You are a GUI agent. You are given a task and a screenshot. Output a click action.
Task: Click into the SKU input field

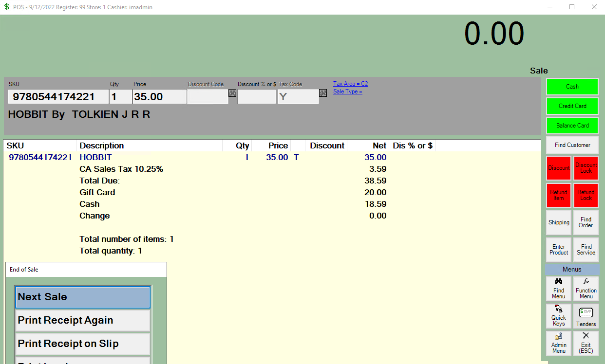58,97
